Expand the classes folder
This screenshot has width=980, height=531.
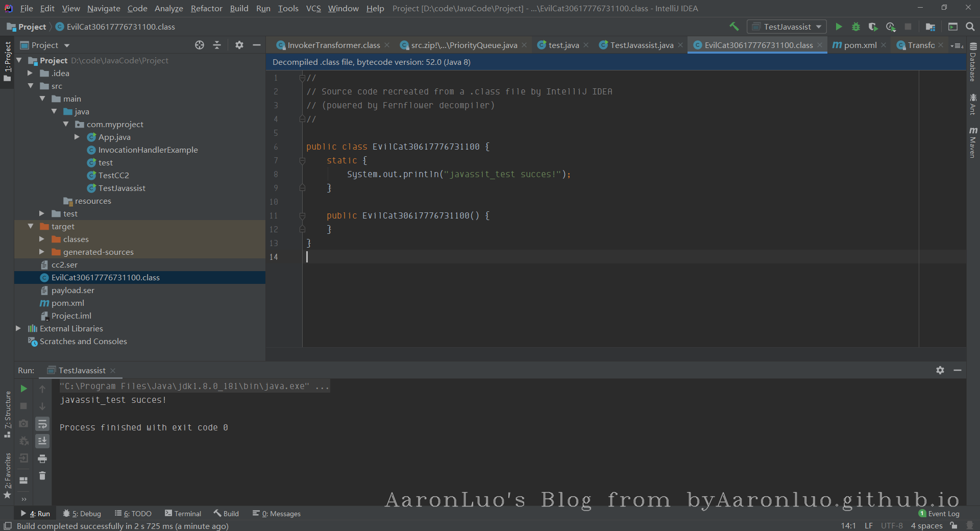click(x=42, y=239)
